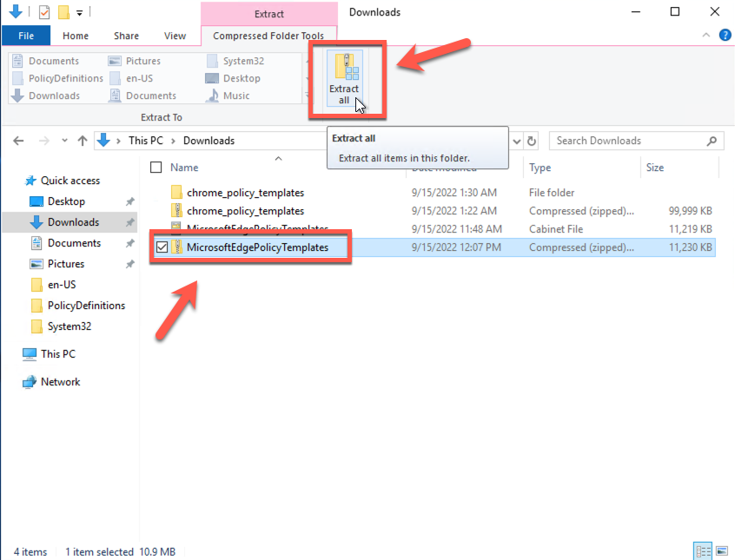Click the Back navigation arrow
735x560 pixels.
(19, 141)
